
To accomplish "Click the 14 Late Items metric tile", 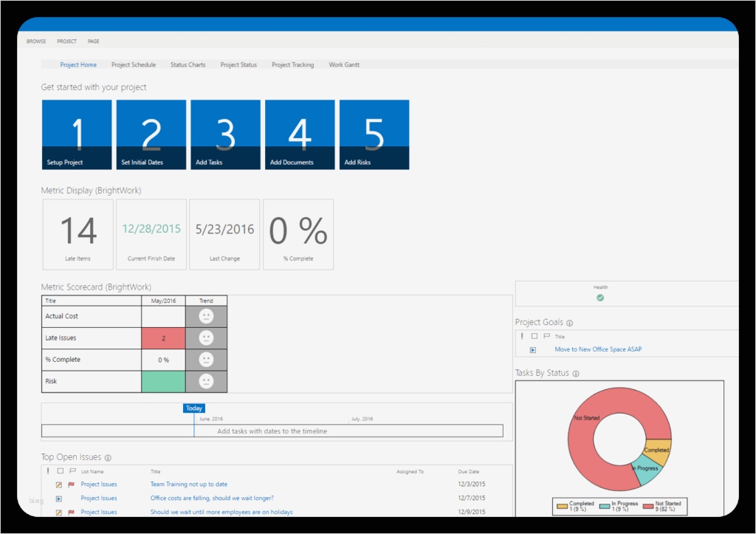I will point(78,234).
